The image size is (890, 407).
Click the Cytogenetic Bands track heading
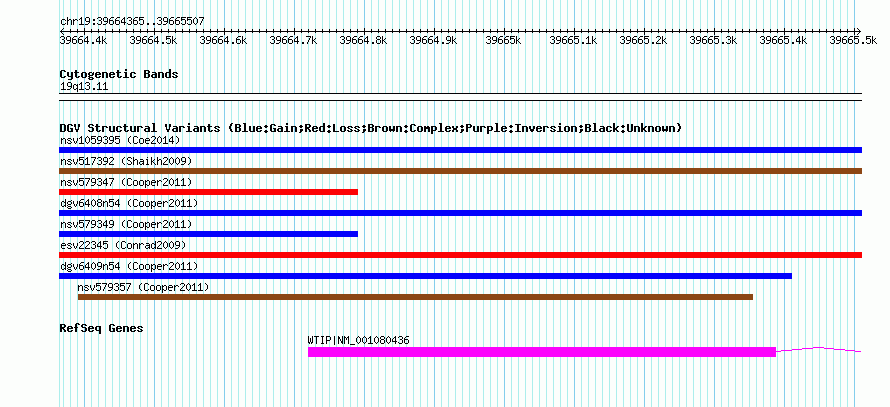coord(119,74)
